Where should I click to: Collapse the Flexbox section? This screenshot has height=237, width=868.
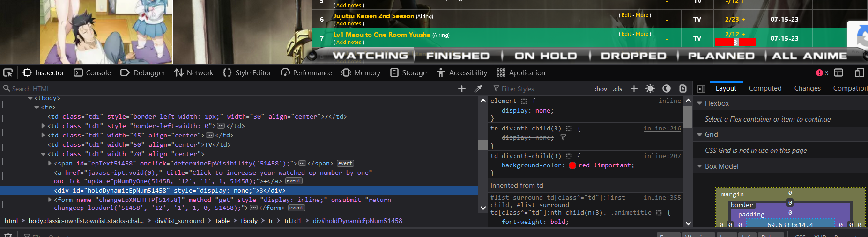coord(700,103)
